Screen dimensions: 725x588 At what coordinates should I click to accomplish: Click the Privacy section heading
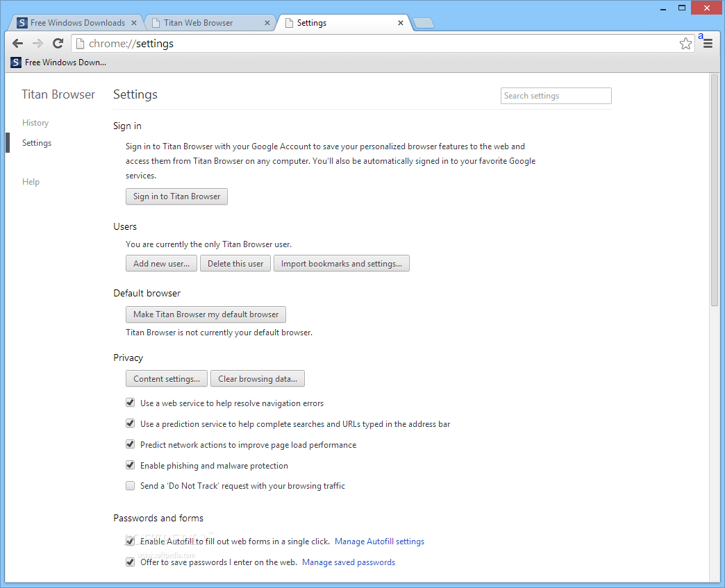click(x=128, y=358)
